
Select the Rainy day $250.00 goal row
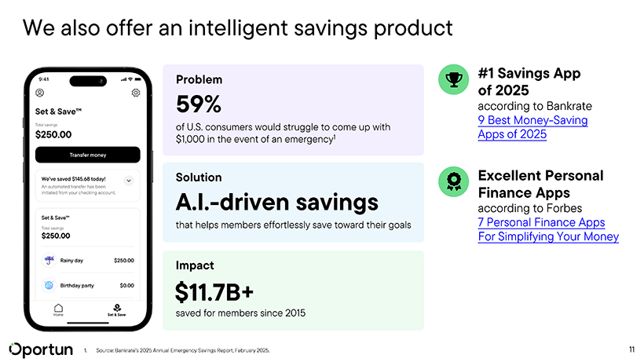pyautogui.click(x=88, y=260)
